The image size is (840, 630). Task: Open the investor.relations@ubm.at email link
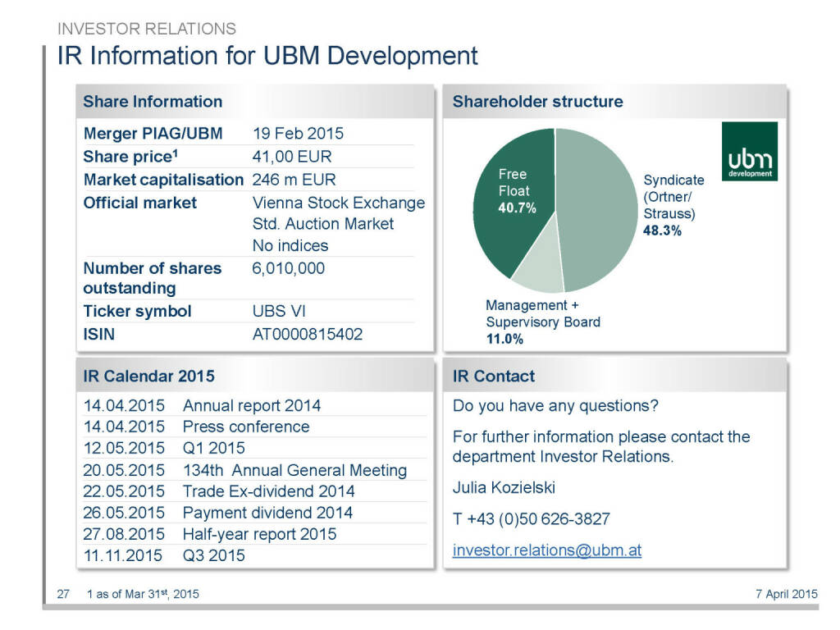[x=546, y=550]
